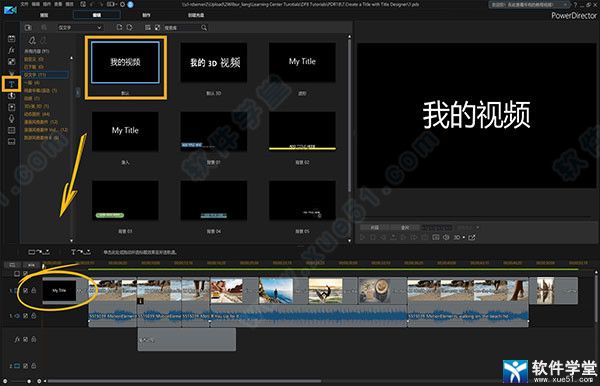Toggle audio track 1 enable checkbox
The width and height of the screenshot is (600, 386).
(26, 316)
